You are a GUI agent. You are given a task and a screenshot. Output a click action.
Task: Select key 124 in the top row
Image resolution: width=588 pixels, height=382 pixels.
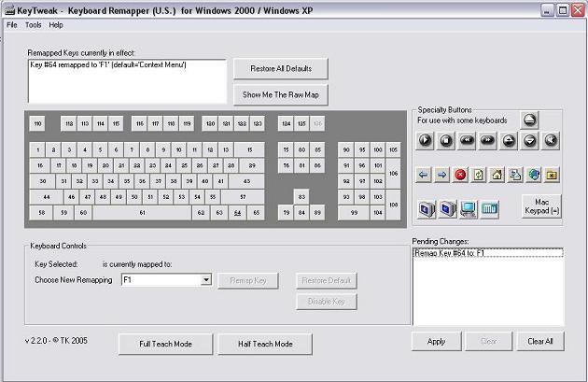[287, 123]
